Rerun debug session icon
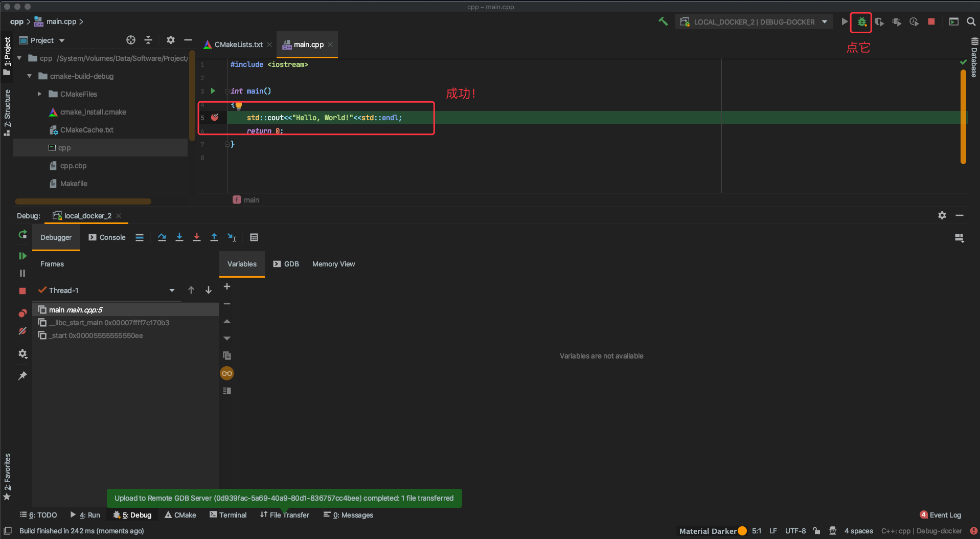 22,235
